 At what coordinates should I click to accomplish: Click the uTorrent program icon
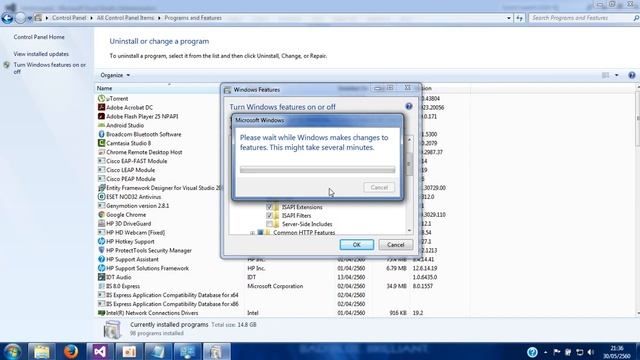(x=101, y=98)
